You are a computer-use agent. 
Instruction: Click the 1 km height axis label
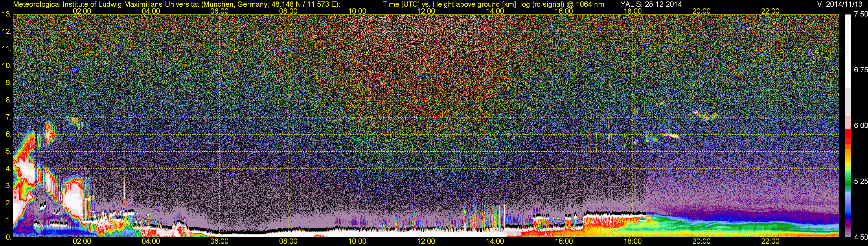click(x=8, y=221)
